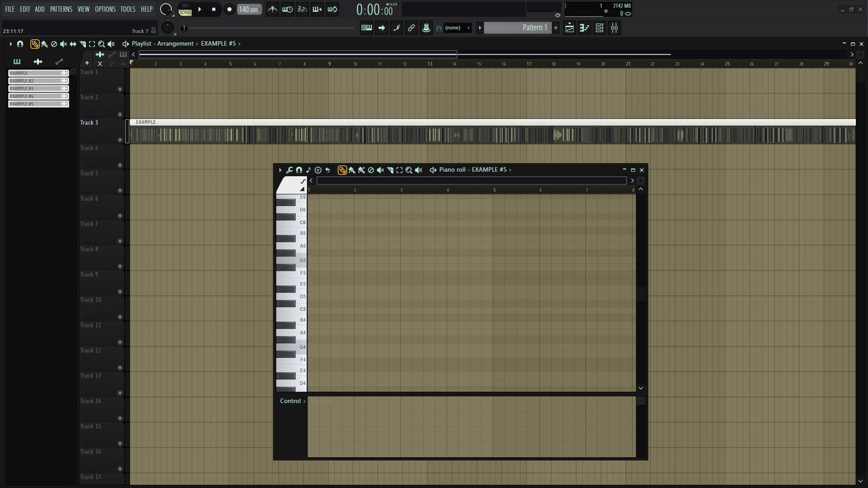The height and width of the screenshot is (488, 868).
Task: Click the EXAMPLE clip on Track 3
Action: [x=492, y=131]
